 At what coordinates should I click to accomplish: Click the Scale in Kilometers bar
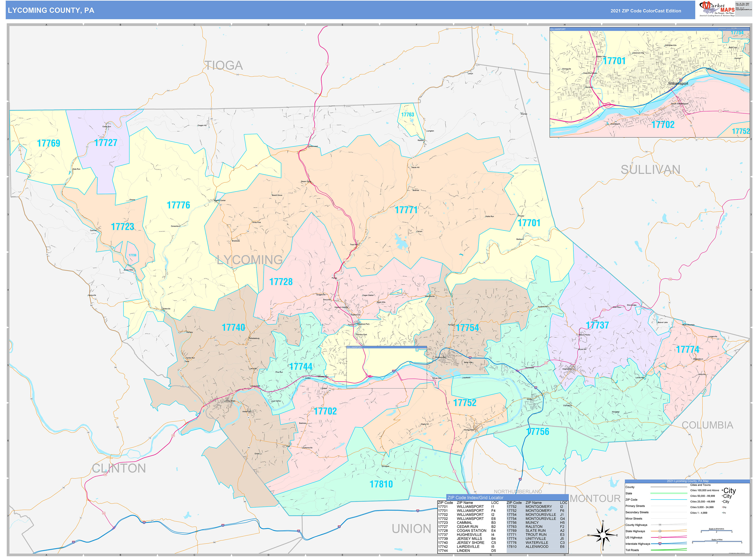click(x=717, y=531)
